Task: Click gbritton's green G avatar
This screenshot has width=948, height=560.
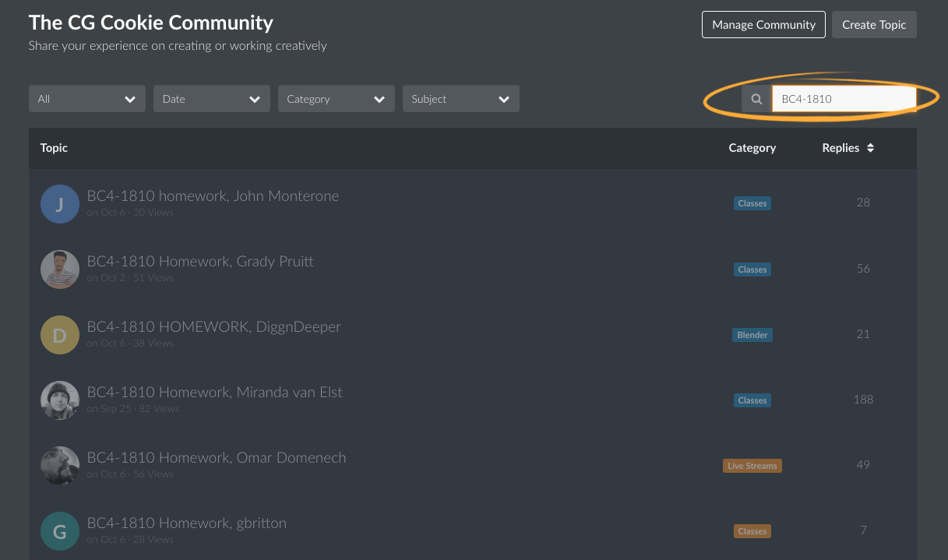Action: pos(60,530)
